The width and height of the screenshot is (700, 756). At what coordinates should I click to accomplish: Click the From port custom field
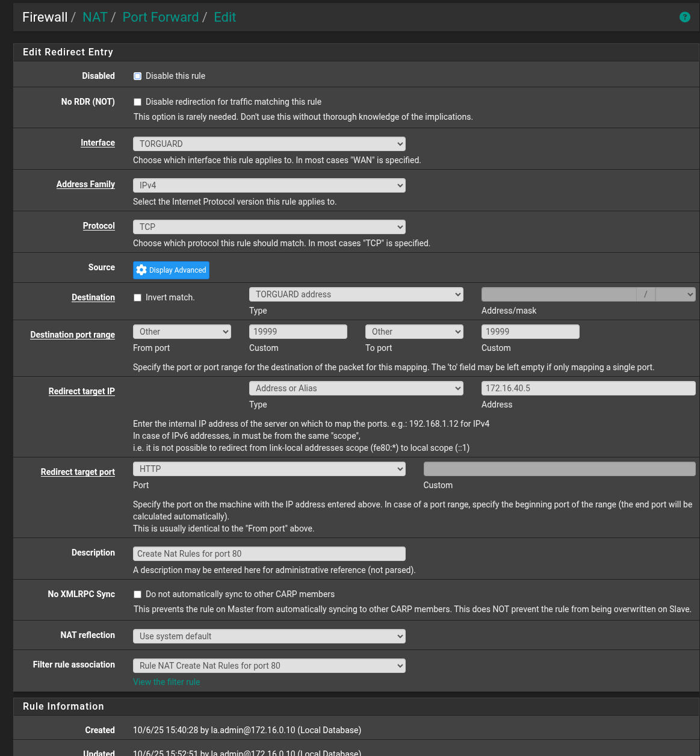(298, 332)
